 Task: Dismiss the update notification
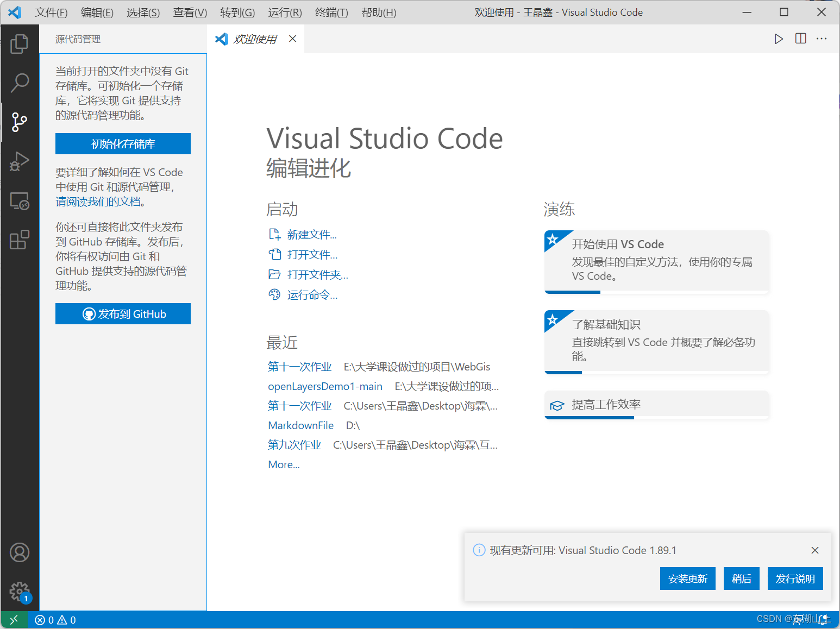(815, 550)
